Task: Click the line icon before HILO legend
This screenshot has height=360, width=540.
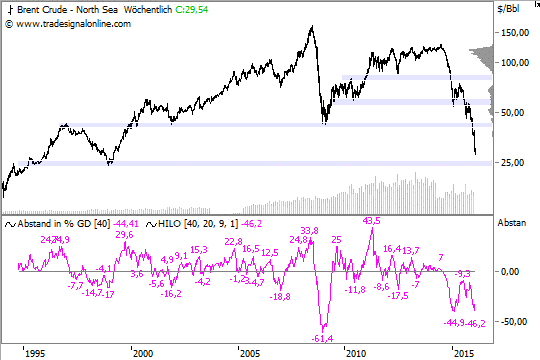Action: 151,225
